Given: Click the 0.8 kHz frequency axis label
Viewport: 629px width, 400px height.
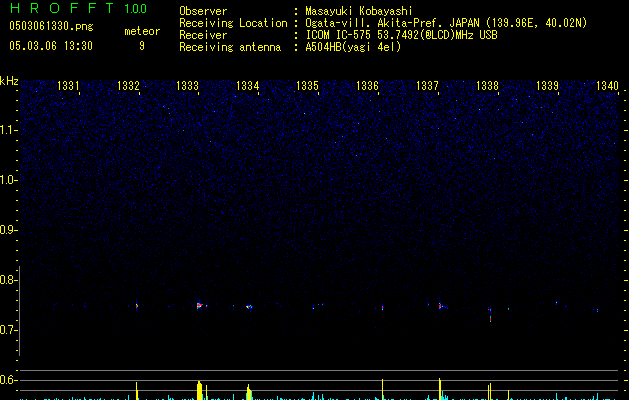Looking at the screenshot, I should (x=8, y=280).
